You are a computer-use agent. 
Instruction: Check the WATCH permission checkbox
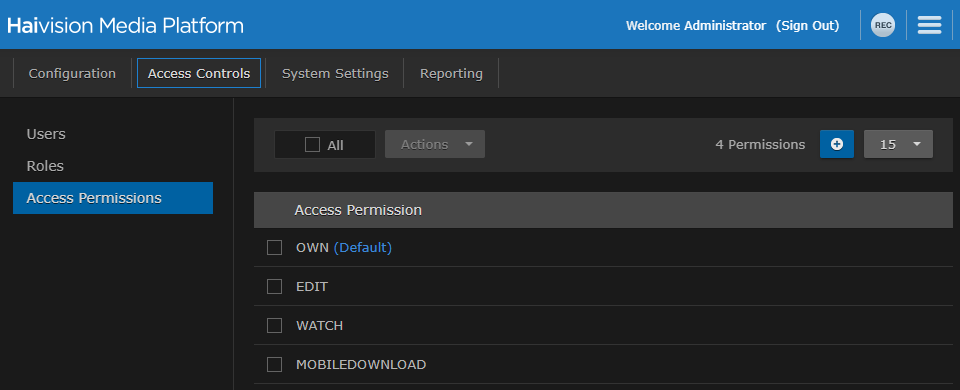pos(274,326)
